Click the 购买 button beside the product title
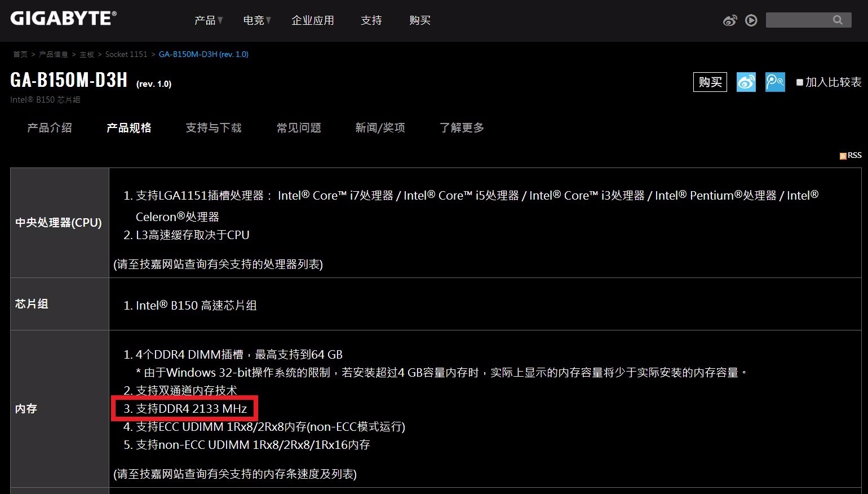 [x=710, y=82]
